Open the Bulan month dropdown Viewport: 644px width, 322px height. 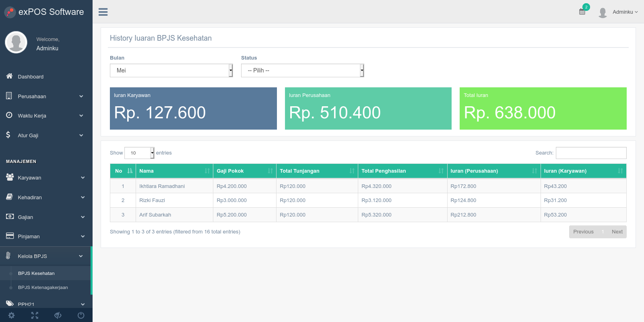point(171,70)
